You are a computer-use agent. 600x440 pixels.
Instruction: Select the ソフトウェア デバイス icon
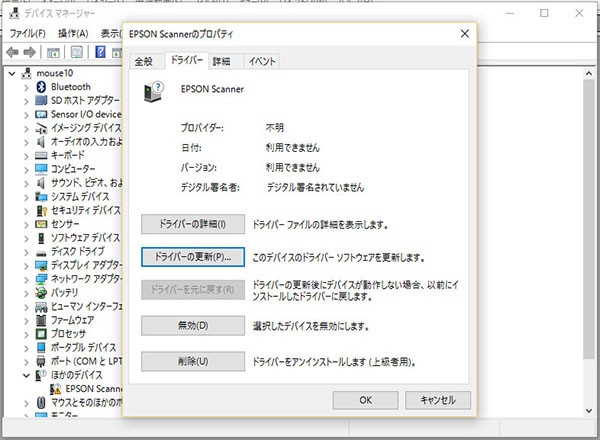[x=41, y=238]
